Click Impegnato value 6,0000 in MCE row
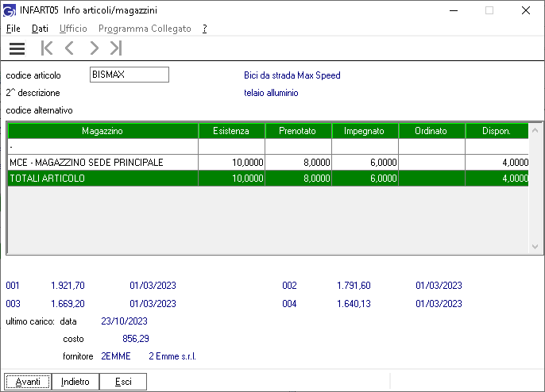 384,163
